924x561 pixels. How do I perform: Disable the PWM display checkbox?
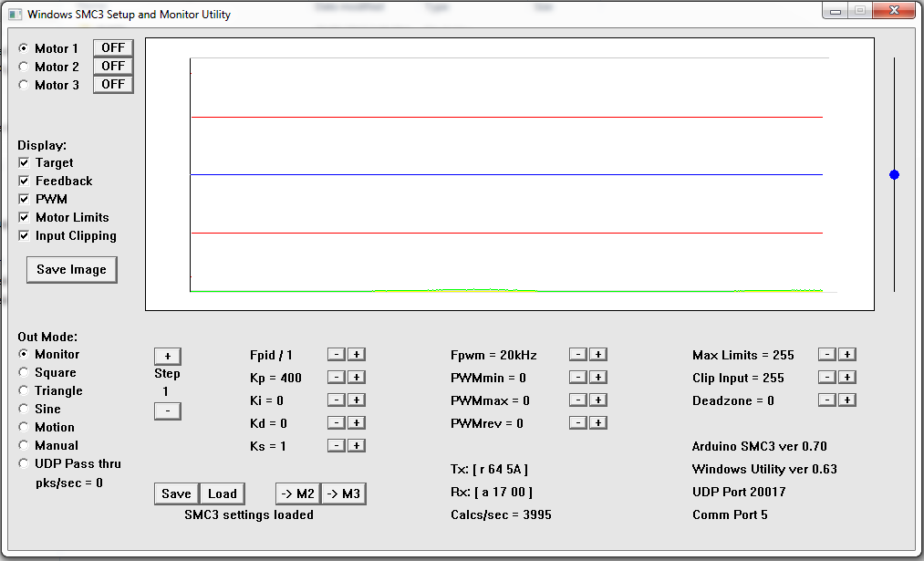pos(24,199)
